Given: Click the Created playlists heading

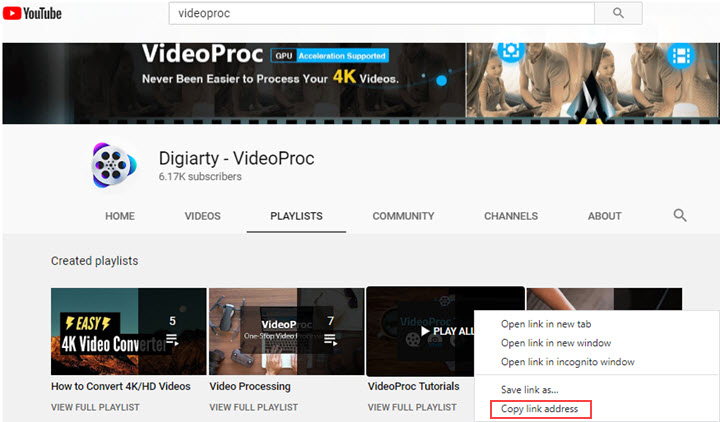Looking at the screenshot, I should tap(95, 261).
